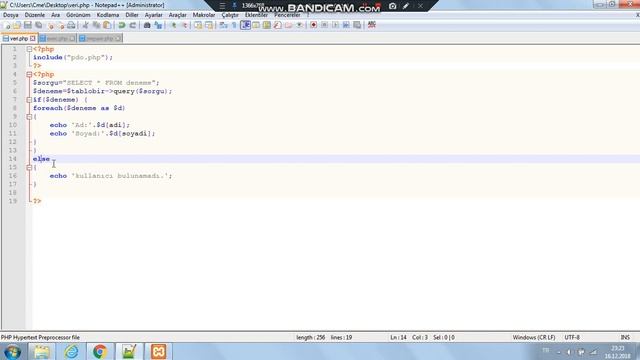Click the Redo toolbar icon

click(133, 25)
